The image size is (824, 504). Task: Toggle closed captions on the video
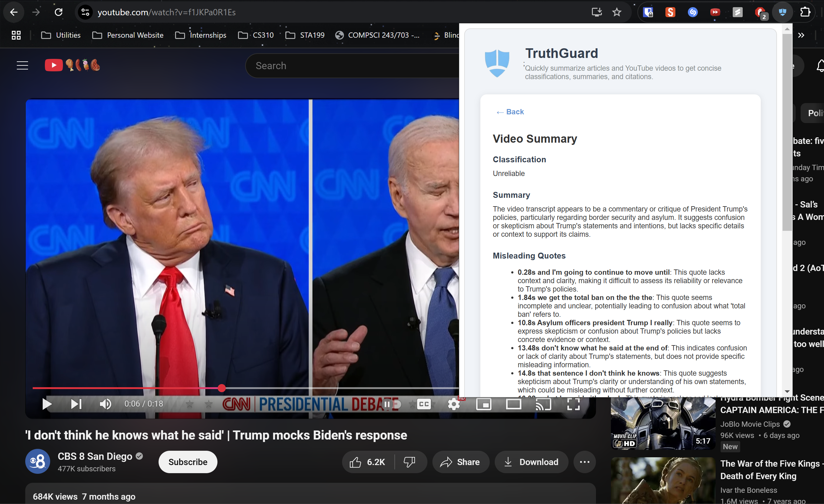[x=424, y=404]
